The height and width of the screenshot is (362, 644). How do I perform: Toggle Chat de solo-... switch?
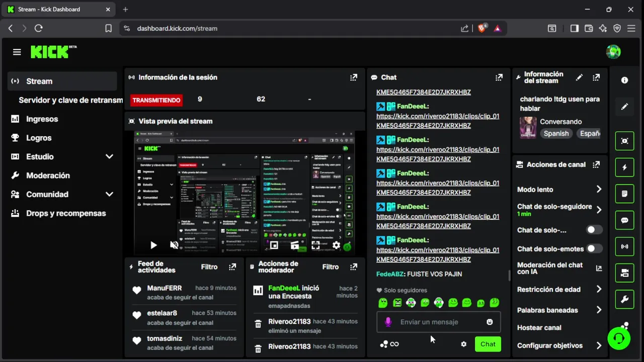coord(594,230)
